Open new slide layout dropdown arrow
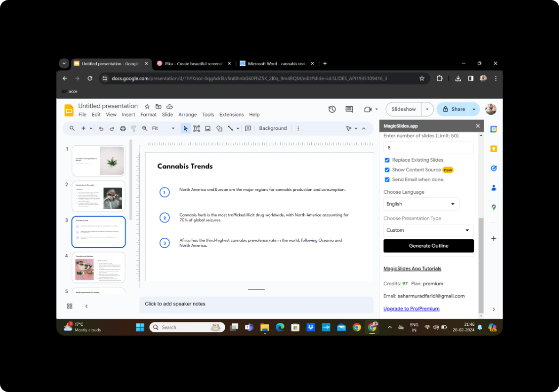This screenshot has height=392, width=559. click(x=91, y=128)
